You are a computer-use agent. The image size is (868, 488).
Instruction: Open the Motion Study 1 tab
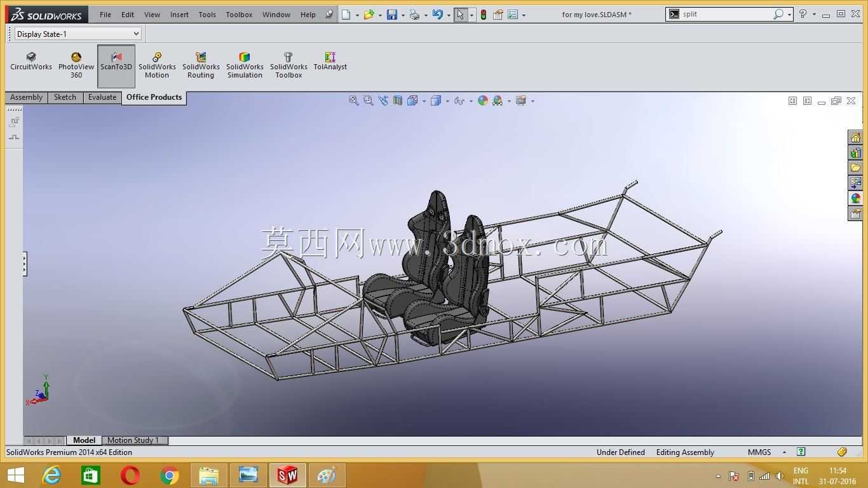click(133, 440)
